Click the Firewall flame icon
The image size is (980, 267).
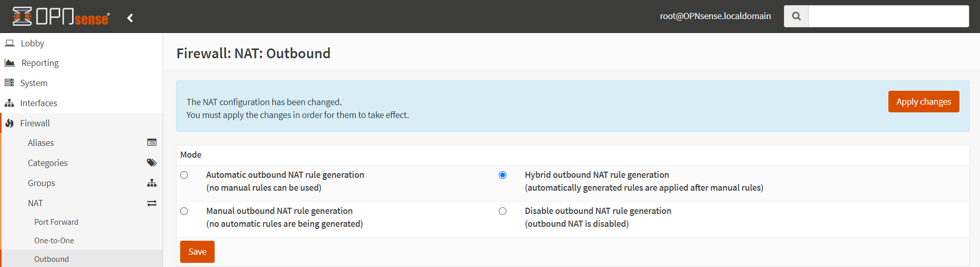9,123
